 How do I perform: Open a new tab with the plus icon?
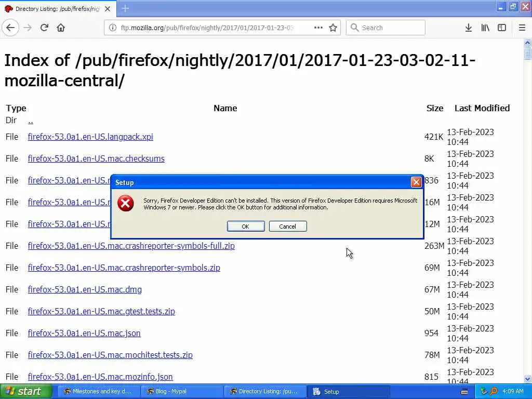[125, 8]
